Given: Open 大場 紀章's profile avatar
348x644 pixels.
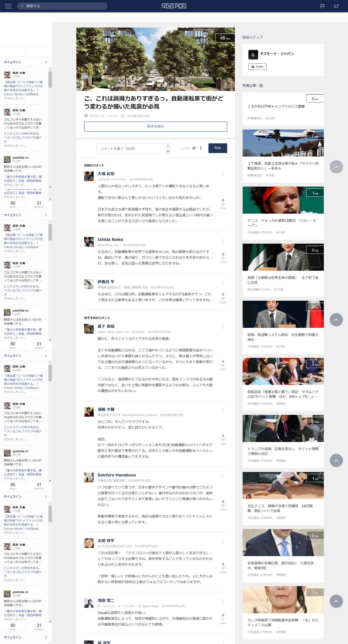Looking at the screenshot, I should pyautogui.click(x=89, y=176).
